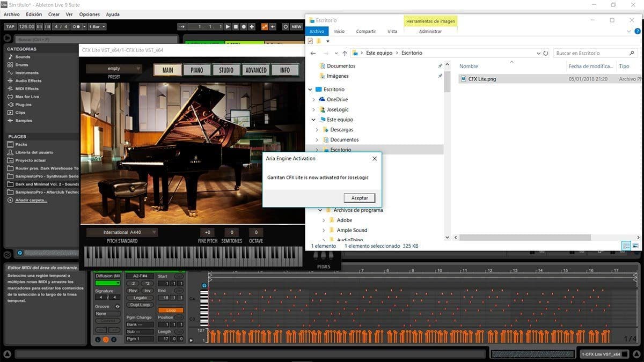
Task: Toggle the Follow arrow in Ableton's transport
Action: click(x=182, y=26)
